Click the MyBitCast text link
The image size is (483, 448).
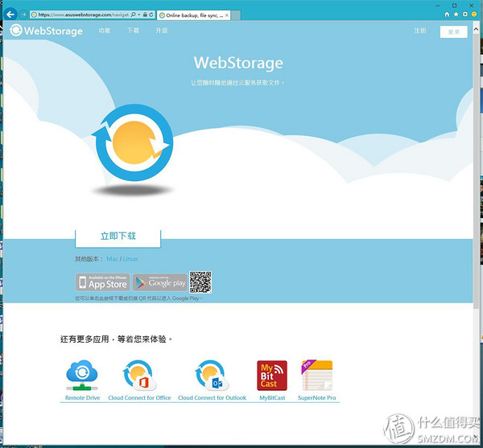(x=272, y=398)
